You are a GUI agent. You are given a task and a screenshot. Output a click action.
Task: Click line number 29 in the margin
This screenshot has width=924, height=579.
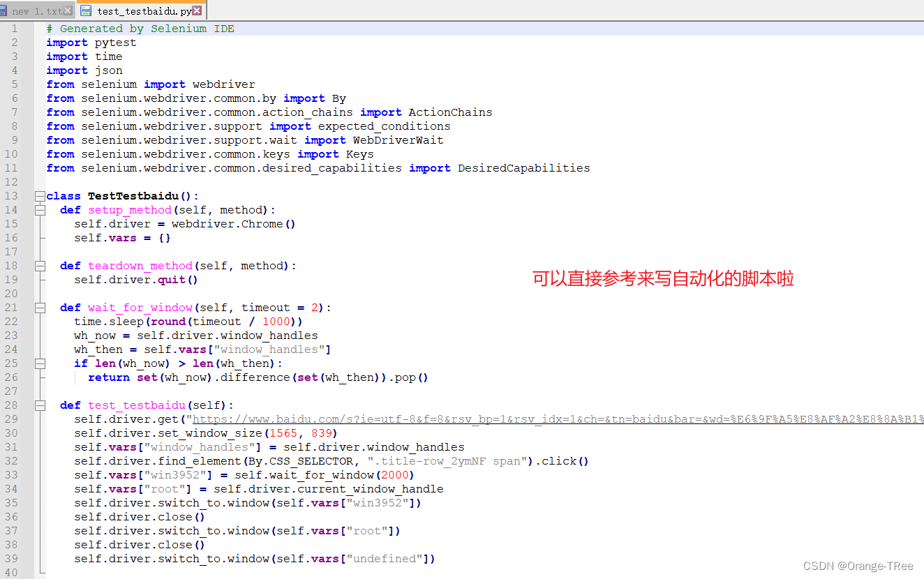pos(11,419)
